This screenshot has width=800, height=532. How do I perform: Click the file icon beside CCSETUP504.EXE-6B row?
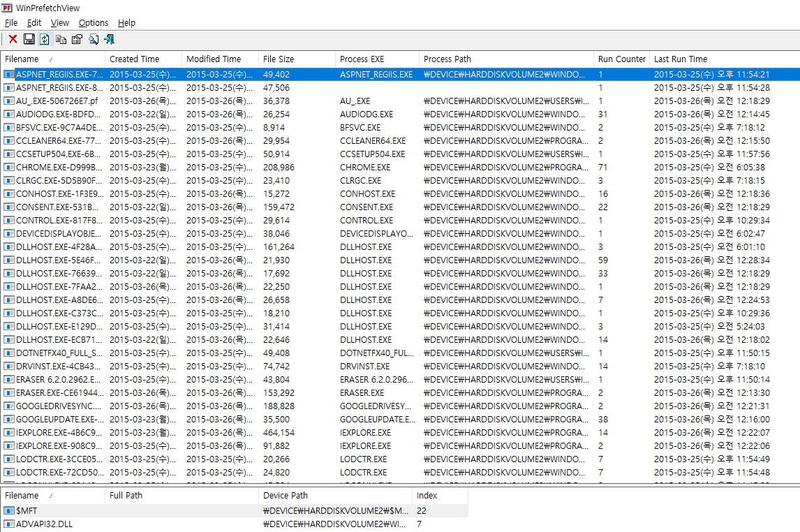(8, 154)
